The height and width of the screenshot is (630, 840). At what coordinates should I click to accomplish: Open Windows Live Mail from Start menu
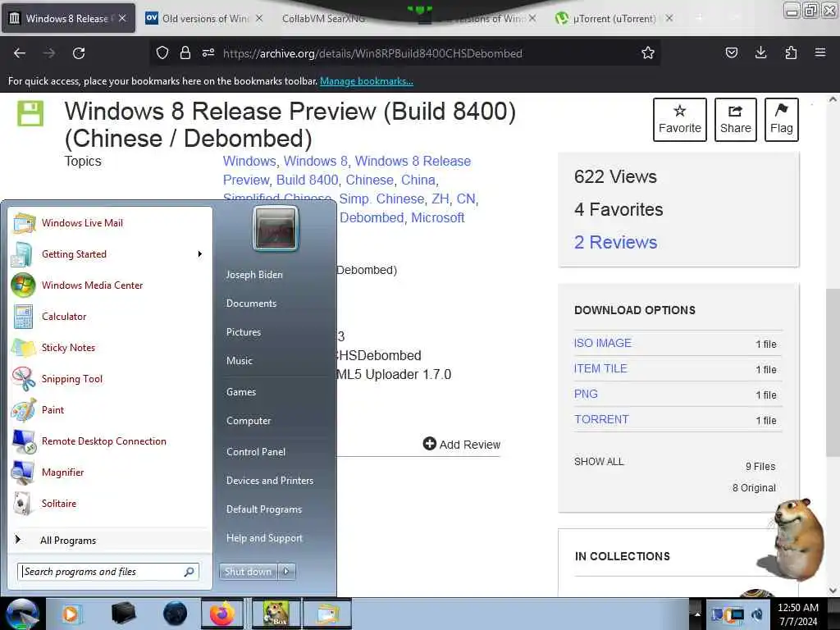pyautogui.click(x=82, y=223)
